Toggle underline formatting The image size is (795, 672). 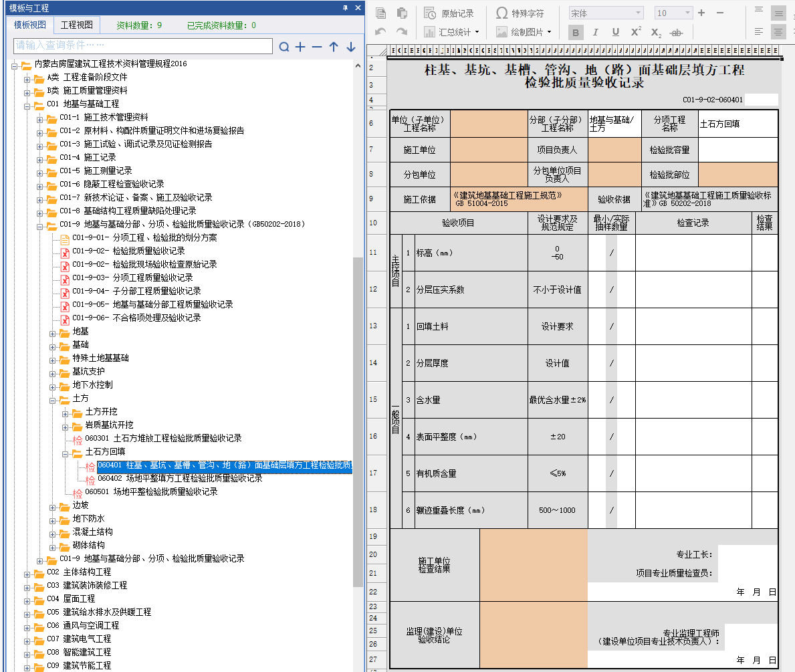point(616,33)
